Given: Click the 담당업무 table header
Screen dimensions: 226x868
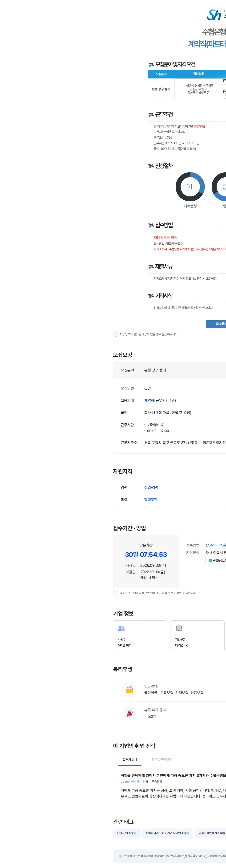Looking at the screenshot, I should click(x=199, y=74).
